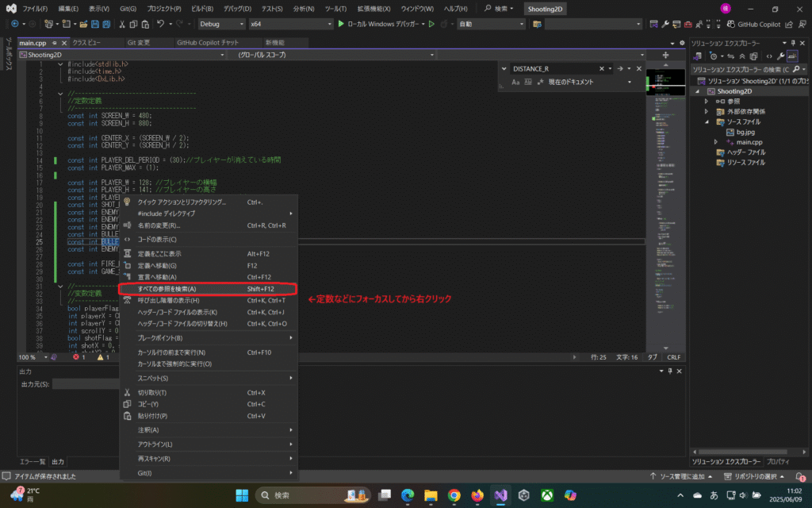Select bg.jpg in Solution Explorer
The width and height of the screenshot is (812, 508).
[x=745, y=133]
